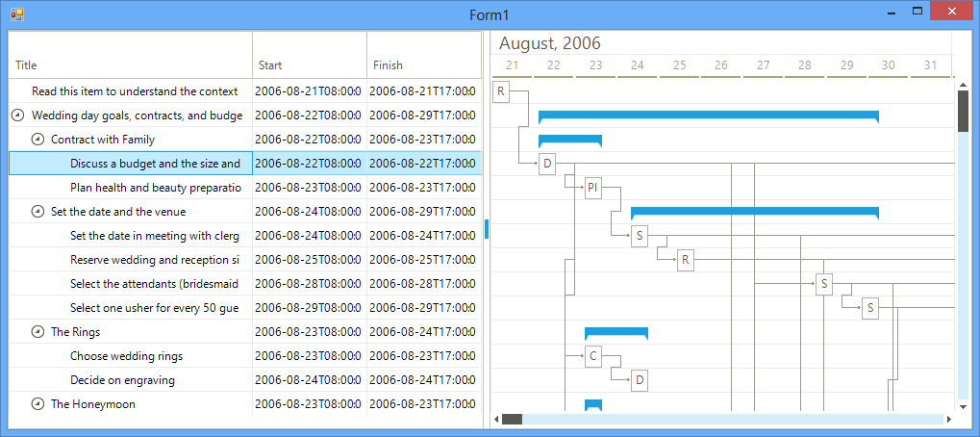Collapse The Honeymoon group
This screenshot has width=980, height=437.
(38, 404)
